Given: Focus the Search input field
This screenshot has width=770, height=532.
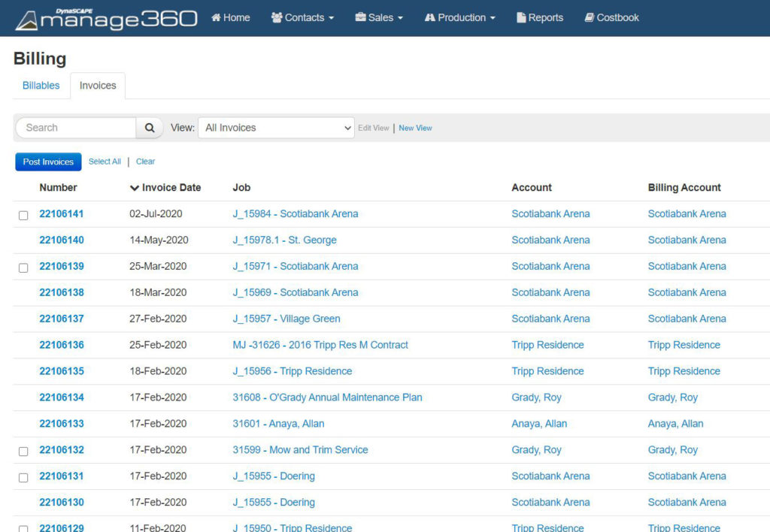Looking at the screenshot, I should click(76, 128).
